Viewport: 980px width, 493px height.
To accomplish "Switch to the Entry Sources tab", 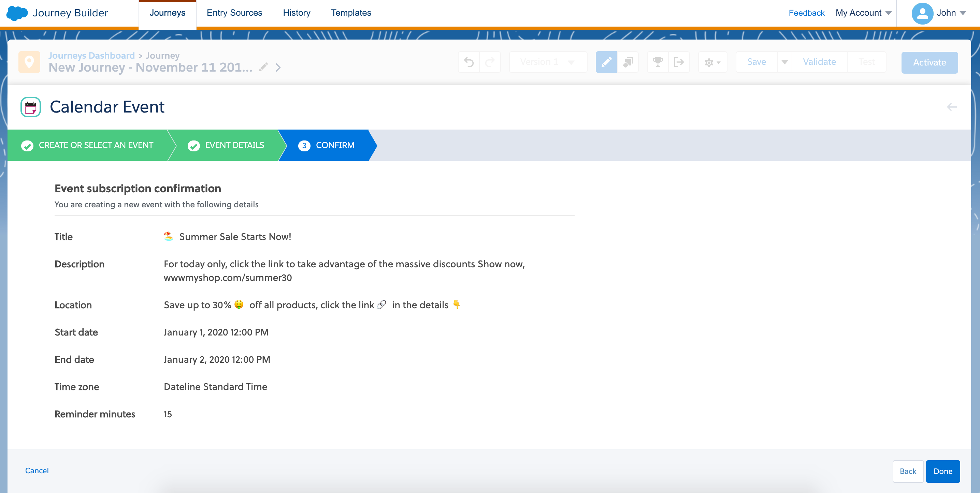I will coord(234,13).
